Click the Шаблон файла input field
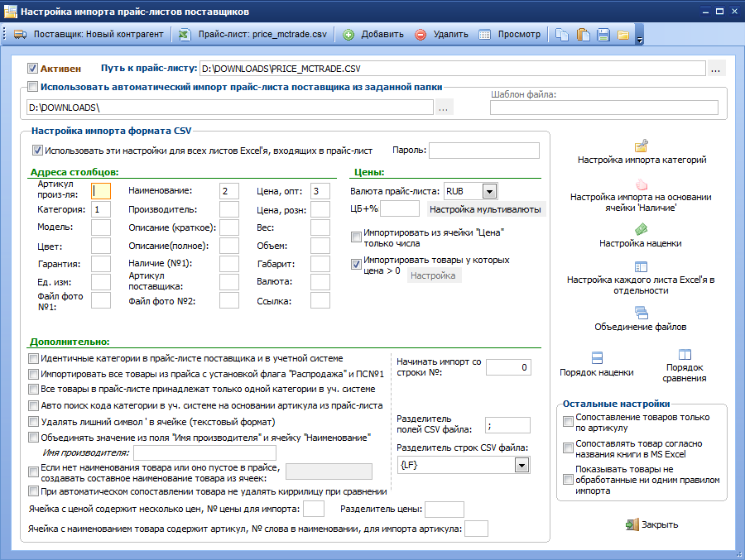This screenshot has width=745, height=560. [604, 108]
